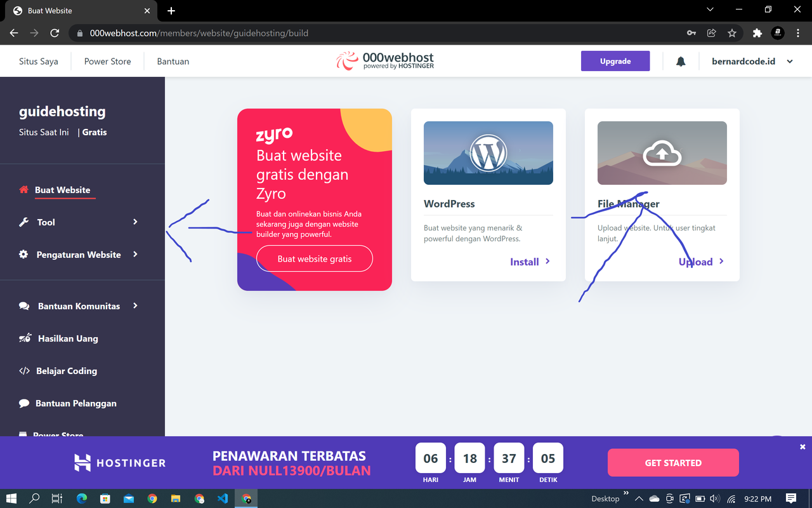Open Microsoft Edge from taskbar
Viewport: 812px width, 508px height.
(82, 498)
